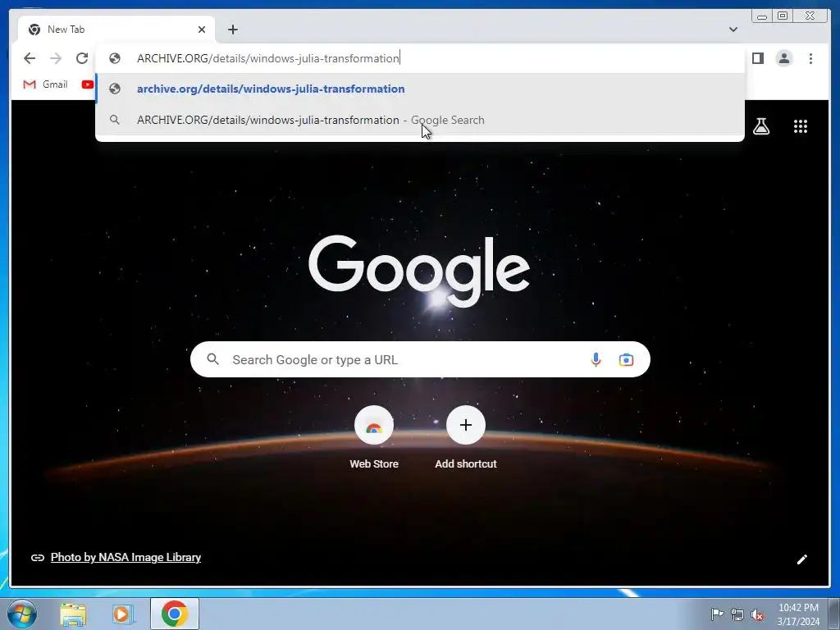Open the YouTube bookmark icon

click(87, 84)
